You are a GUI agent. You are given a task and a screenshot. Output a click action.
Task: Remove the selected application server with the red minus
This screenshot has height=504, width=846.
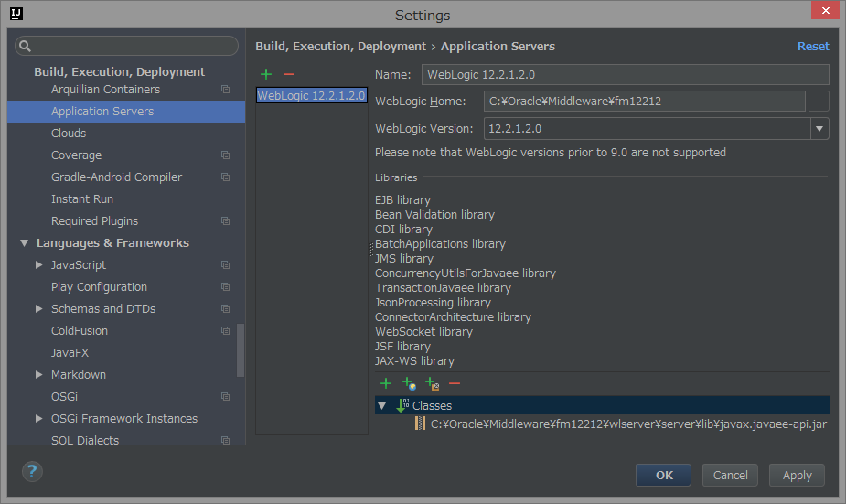tap(289, 74)
